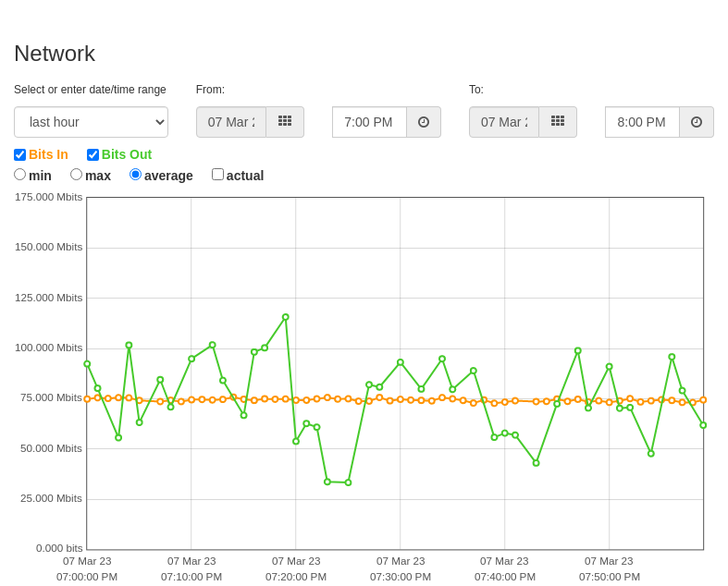Click the 8:00 PM time field
This screenshot has height=586, width=728.
[x=643, y=122]
